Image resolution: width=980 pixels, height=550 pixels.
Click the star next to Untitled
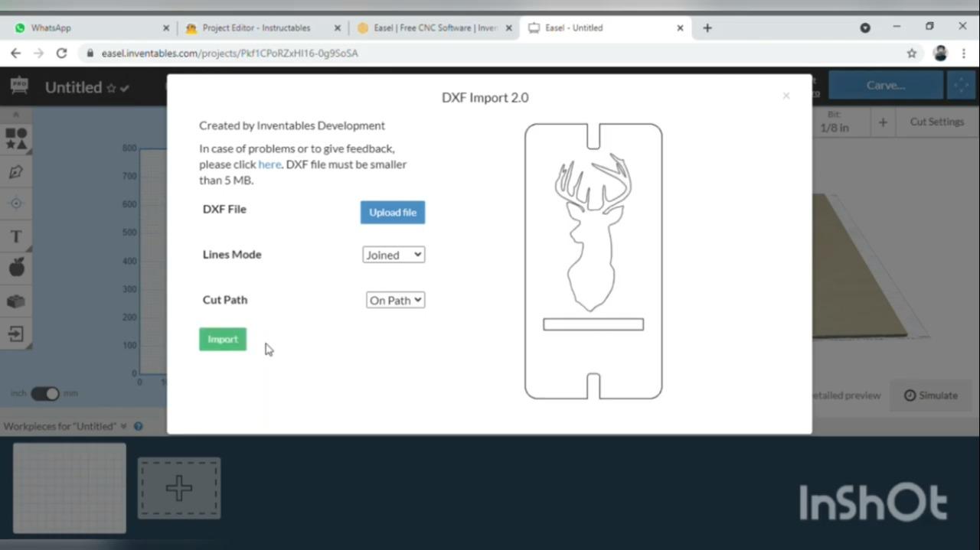[x=111, y=88]
